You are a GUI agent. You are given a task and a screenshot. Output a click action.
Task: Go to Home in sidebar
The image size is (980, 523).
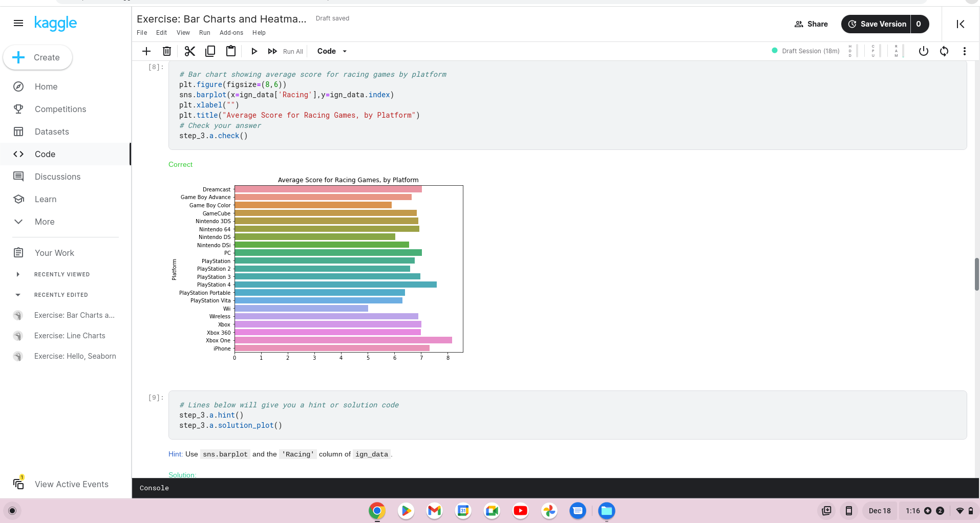[66, 86]
